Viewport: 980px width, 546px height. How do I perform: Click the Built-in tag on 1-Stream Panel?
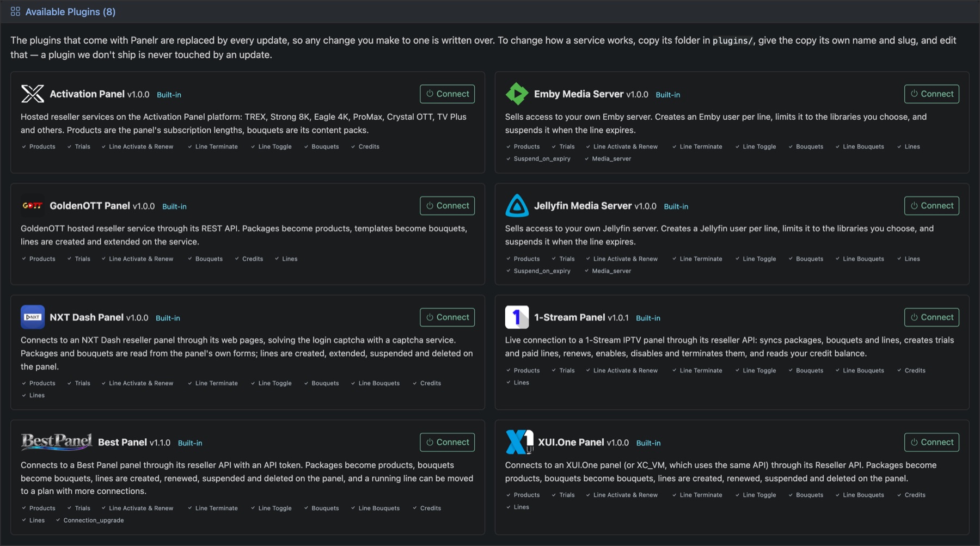[x=648, y=318]
